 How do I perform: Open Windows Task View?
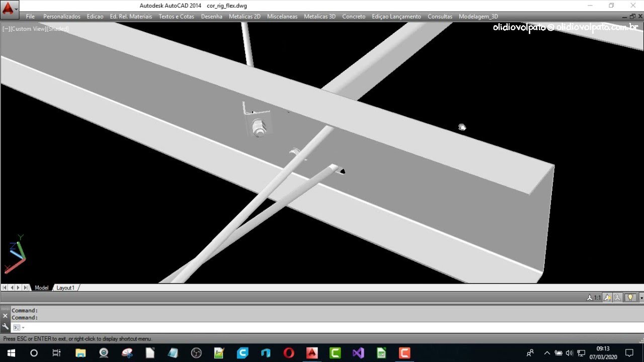coord(56,353)
